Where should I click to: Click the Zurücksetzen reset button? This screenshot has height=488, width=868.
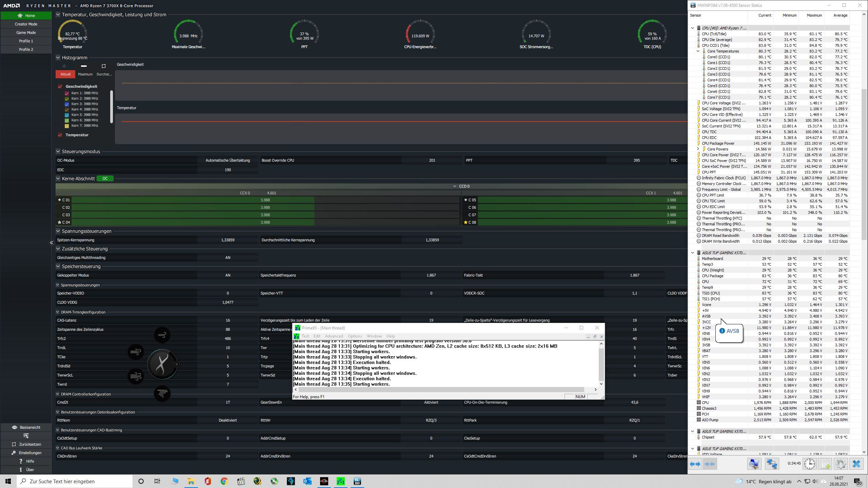pos(26,444)
